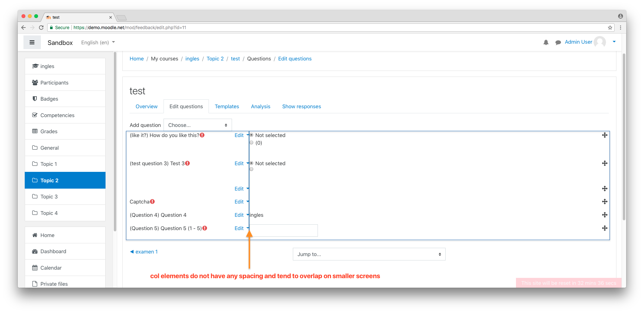Screen dimensions: 644x313
Task: Select the unlabeled radio under Test 3
Action: coord(251,169)
